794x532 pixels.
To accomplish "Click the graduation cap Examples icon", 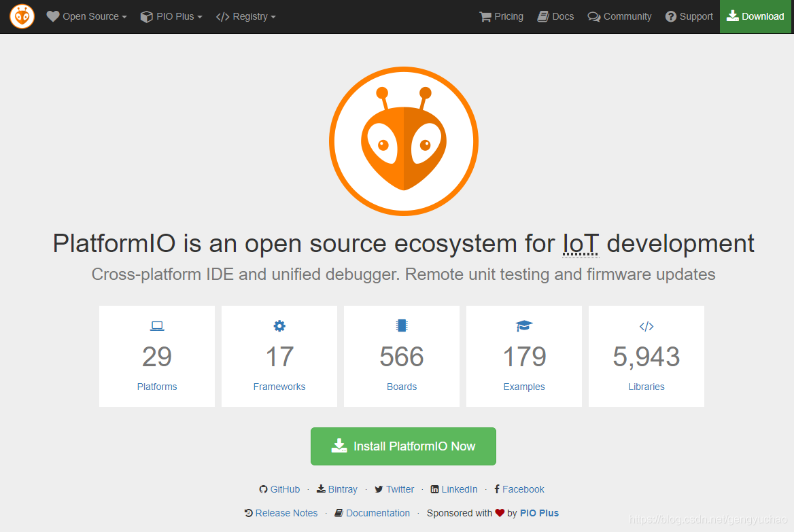I will click(x=524, y=326).
